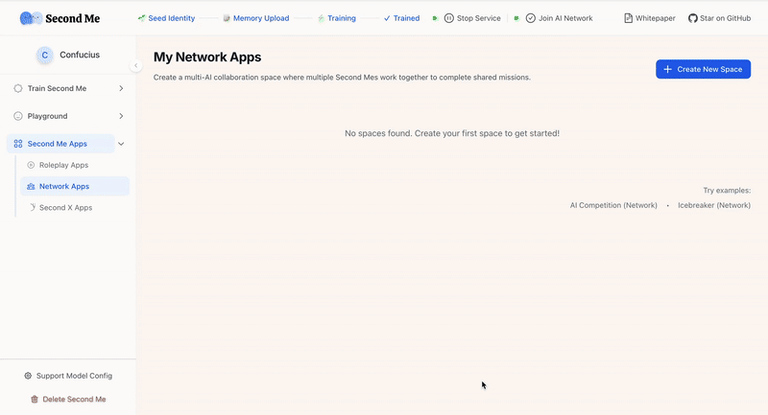Click the Confucius avatar circle
768x415 pixels.
point(45,55)
